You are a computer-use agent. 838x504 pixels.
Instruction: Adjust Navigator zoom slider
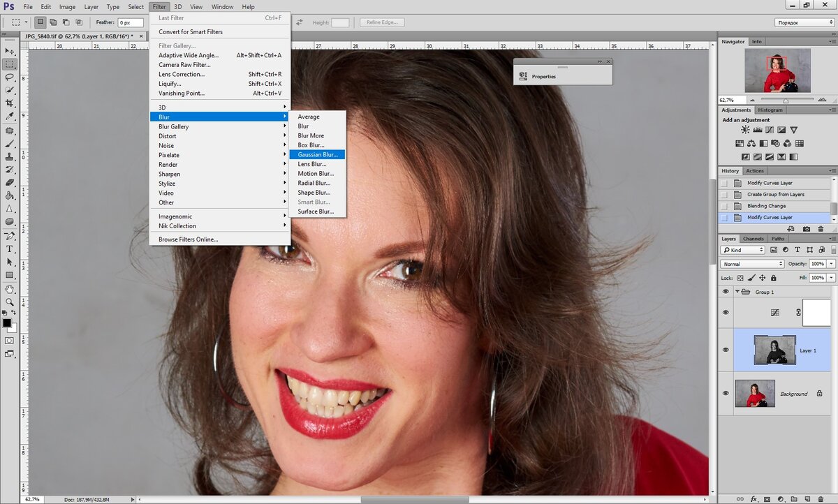click(x=786, y=100)
